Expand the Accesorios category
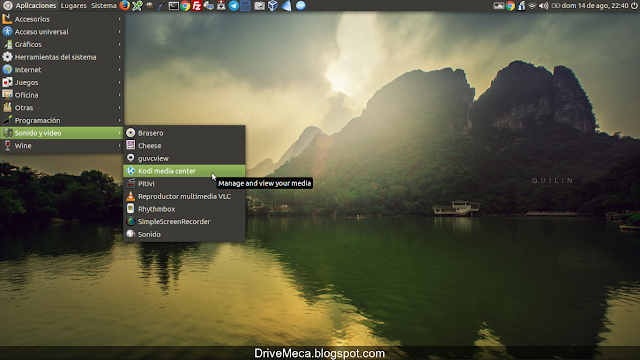This screenshot has height=360, width=640. tap(62, 19)
